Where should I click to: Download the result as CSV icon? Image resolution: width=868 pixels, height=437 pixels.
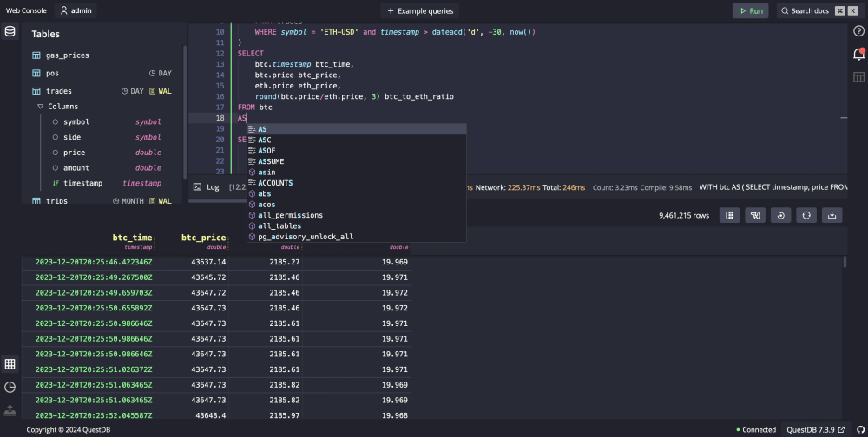[x=832, y=215]
